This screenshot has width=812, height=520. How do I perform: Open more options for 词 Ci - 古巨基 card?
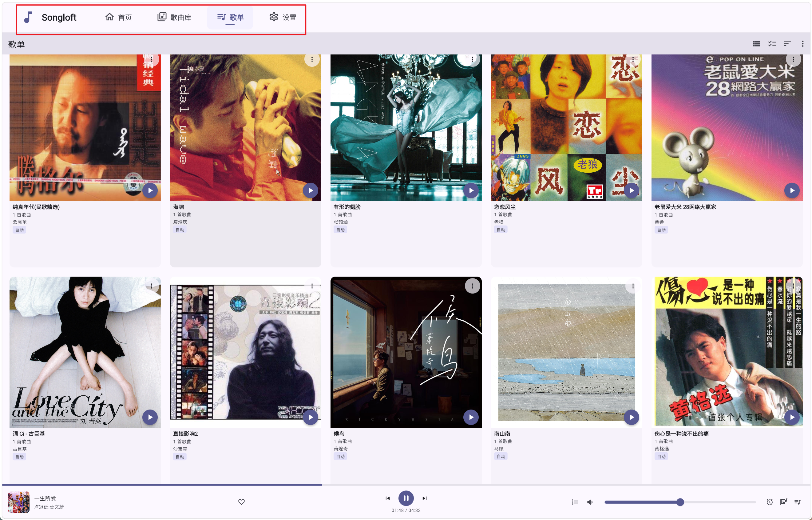click(152, 286)
